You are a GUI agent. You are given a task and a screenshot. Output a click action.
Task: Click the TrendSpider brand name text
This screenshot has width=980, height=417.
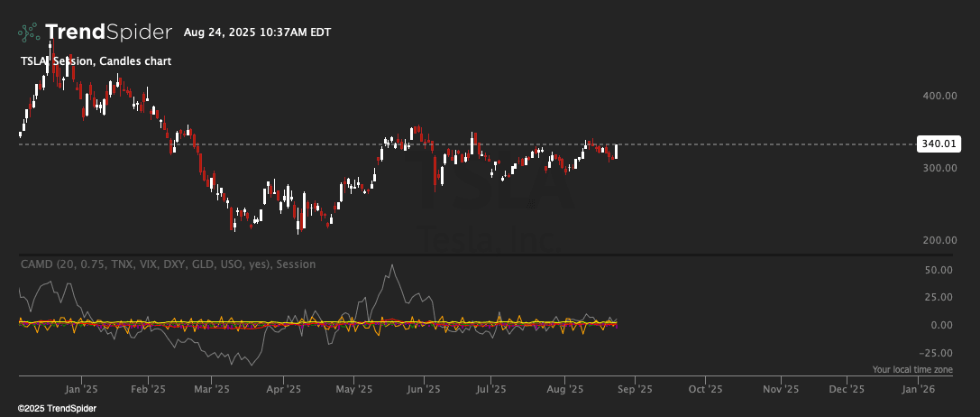108,32
